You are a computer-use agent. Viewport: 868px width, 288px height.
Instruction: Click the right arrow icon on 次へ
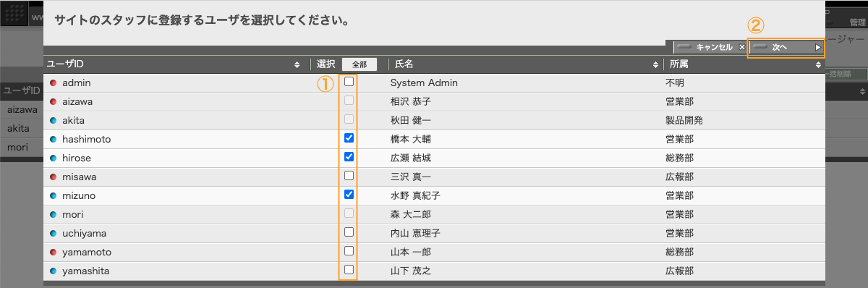tap(818, 47)
